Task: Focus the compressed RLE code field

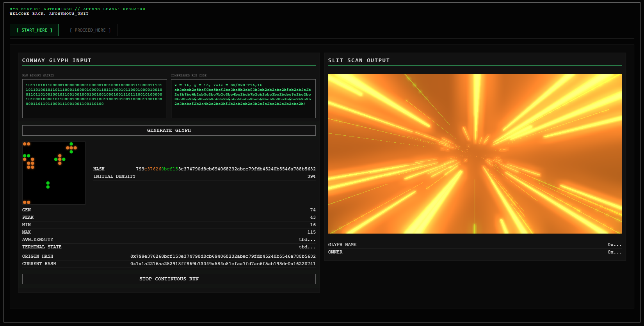Action: click(x=243, y=99)
